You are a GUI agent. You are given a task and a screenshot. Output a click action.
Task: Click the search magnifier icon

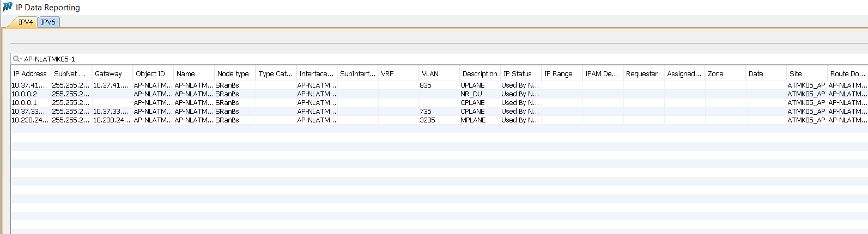(16, 59)
